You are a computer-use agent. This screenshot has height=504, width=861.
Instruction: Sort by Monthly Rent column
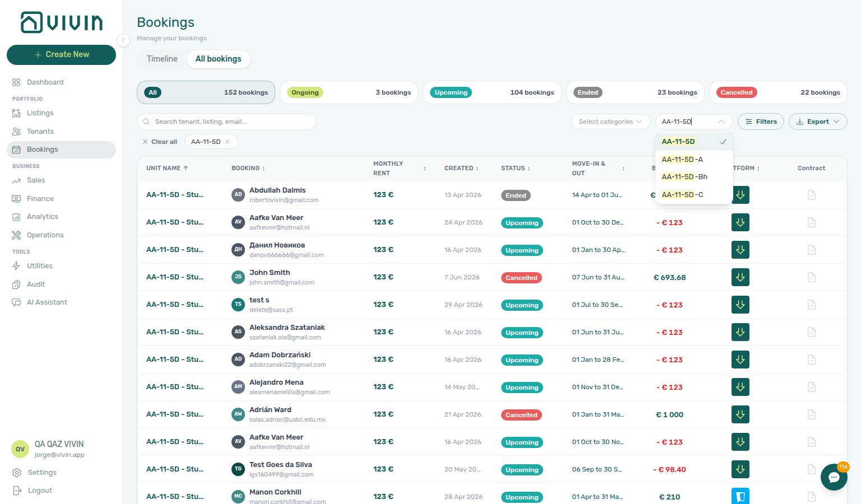point(400,168)
